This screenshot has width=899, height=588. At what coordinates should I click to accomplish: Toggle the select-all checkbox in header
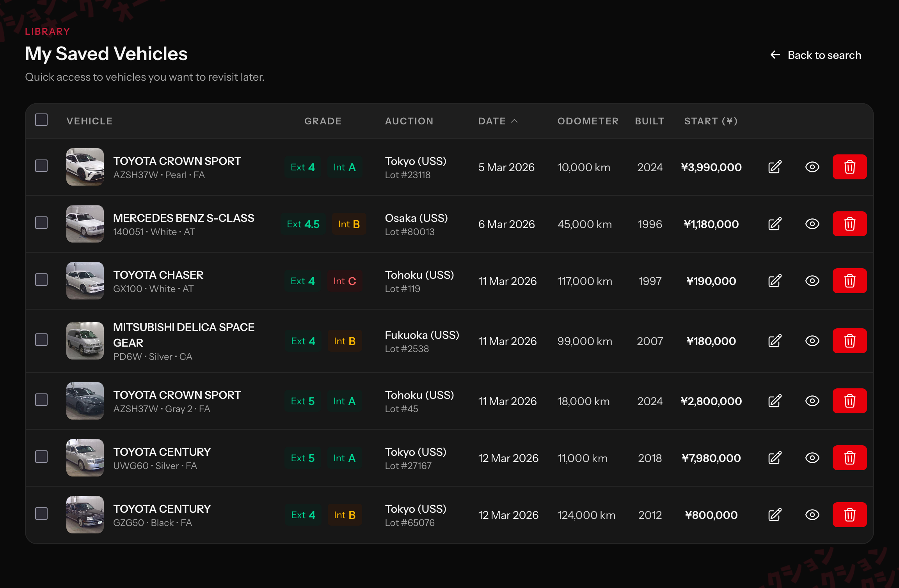coord(41,120)
